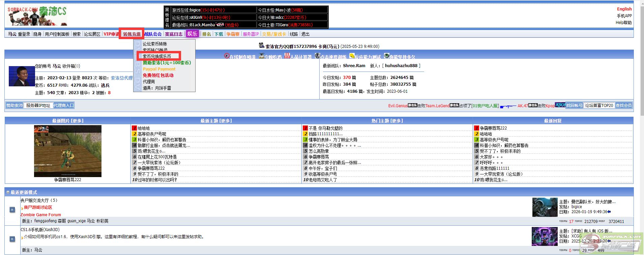Viewport: 644px width, 255px height.
Task: Click the spray paint maker icon (在线制作喷漆)
Action: [227, 56]
